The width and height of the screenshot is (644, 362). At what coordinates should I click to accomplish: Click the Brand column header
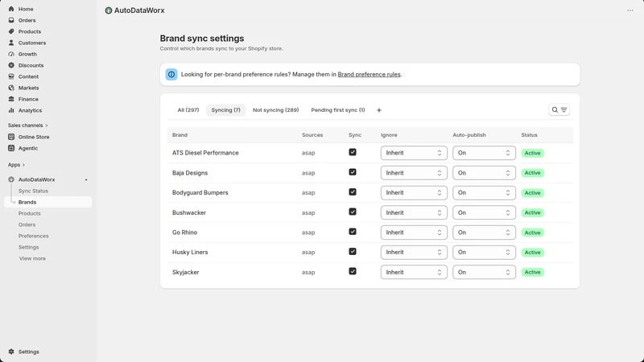pos(180,135)
